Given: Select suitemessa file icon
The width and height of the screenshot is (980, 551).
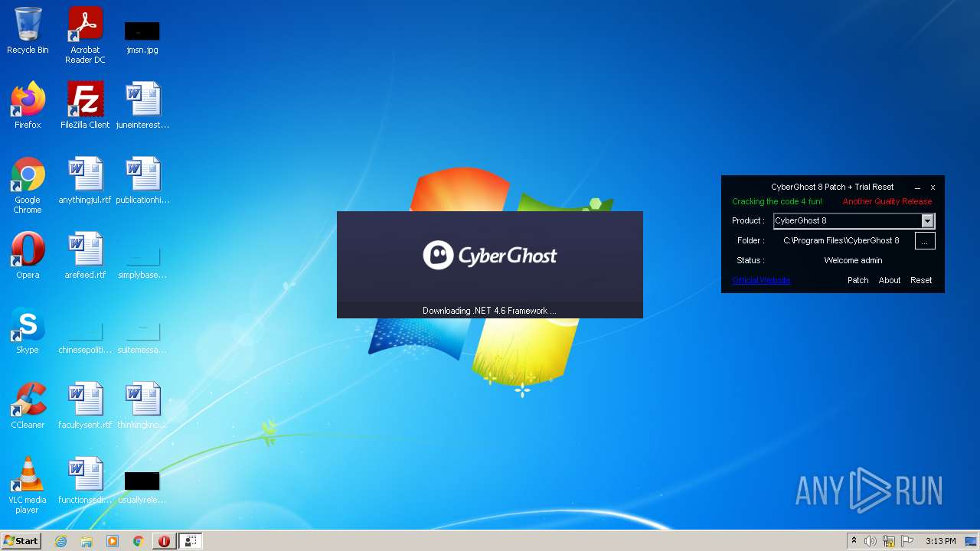Looking at the screenshot, I should (142, 337).
